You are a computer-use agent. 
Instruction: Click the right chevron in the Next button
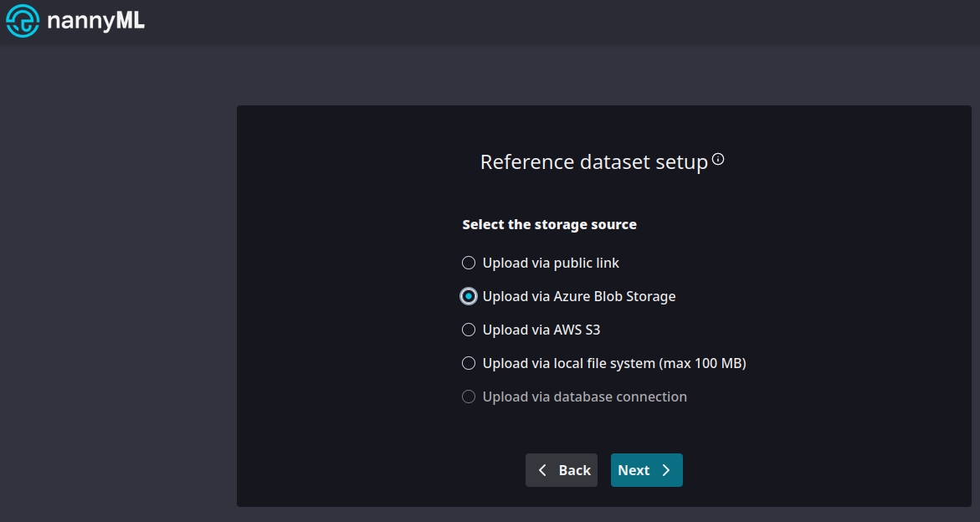coord(666,470)
